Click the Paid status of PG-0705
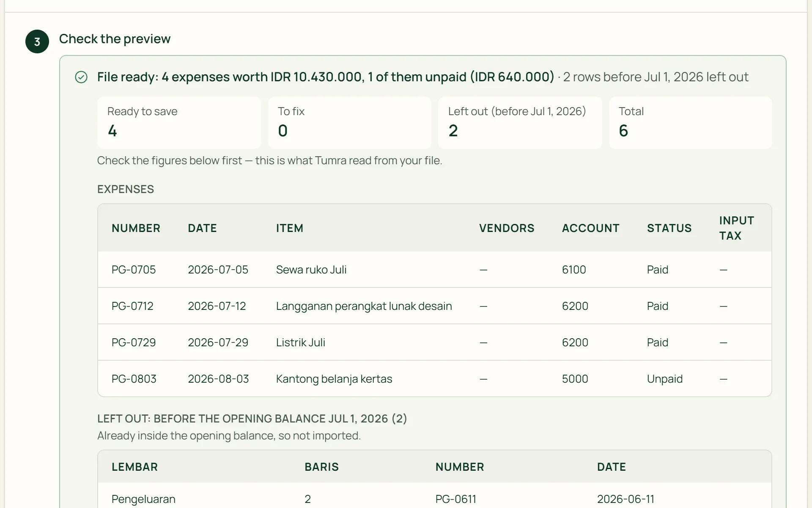 coord(658,270)
